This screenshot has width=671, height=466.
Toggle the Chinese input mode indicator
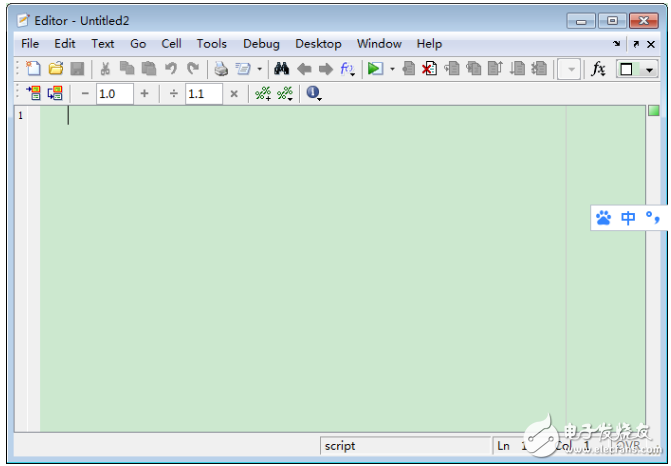[628, 218]
